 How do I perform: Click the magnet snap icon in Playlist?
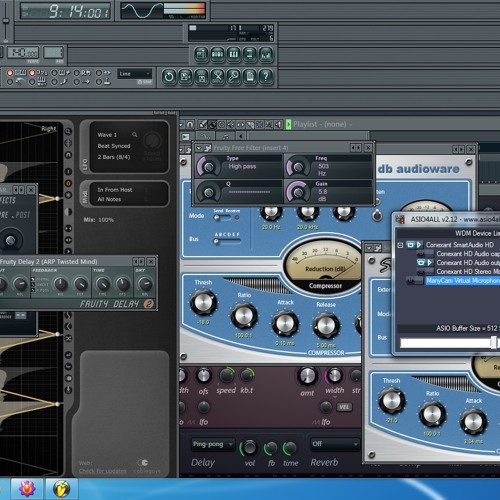[190, 125]
